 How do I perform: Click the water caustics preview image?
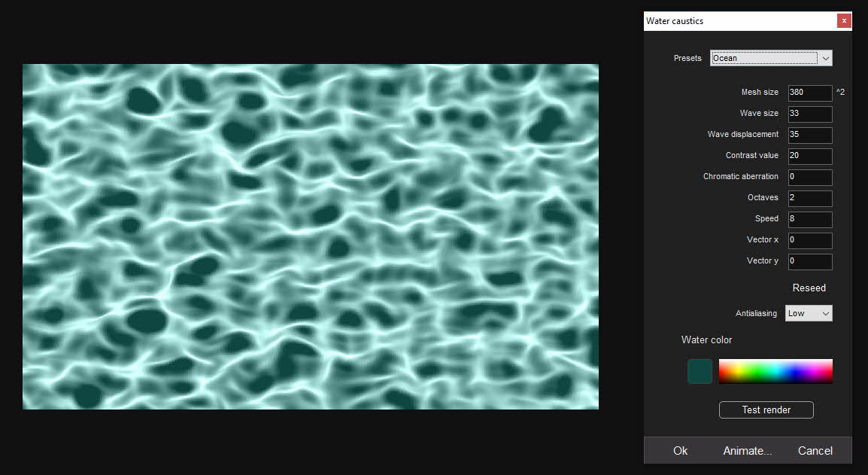point(310,236)
